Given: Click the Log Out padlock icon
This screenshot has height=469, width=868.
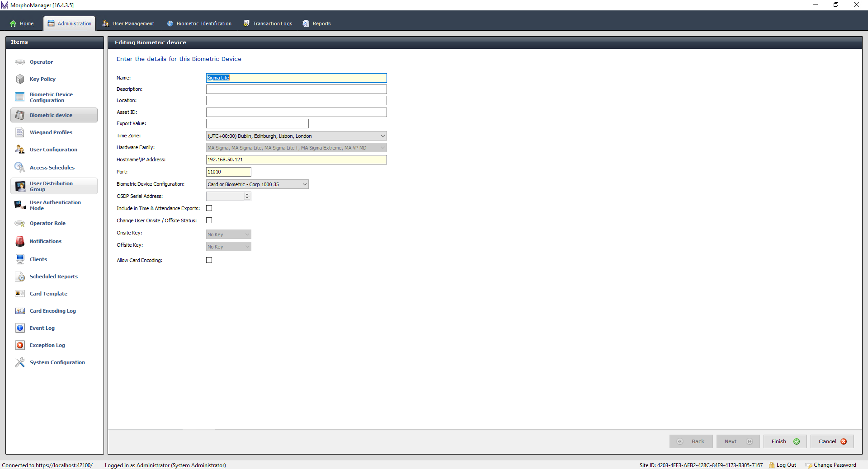Looking at the screenshot, I should (x=772, y=465).
